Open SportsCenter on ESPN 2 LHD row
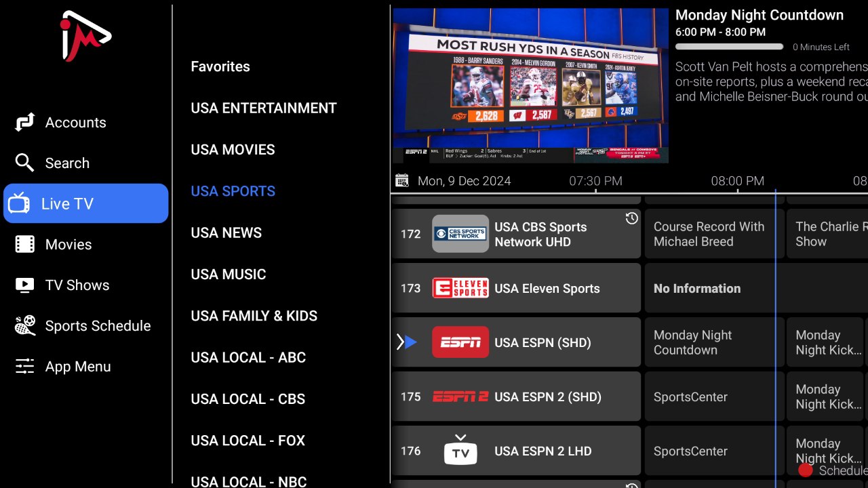The width and height of the screenshot is (868, 488). click(714, 451)
